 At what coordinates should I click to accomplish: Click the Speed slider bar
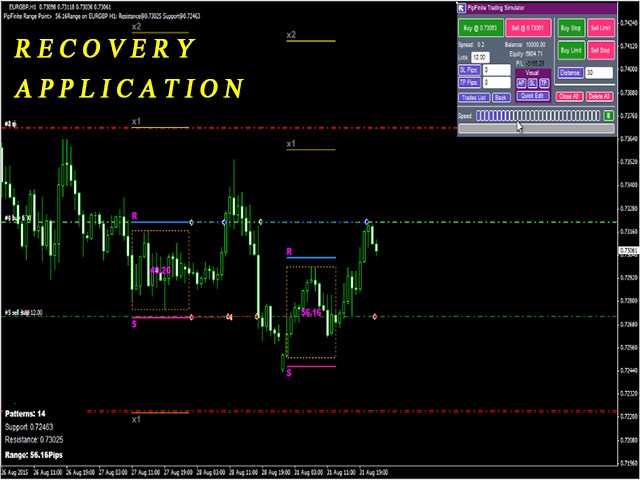pos(538,116)
